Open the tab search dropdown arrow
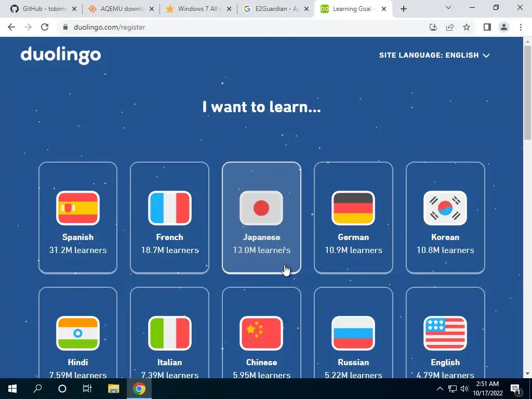 (448, 7)
